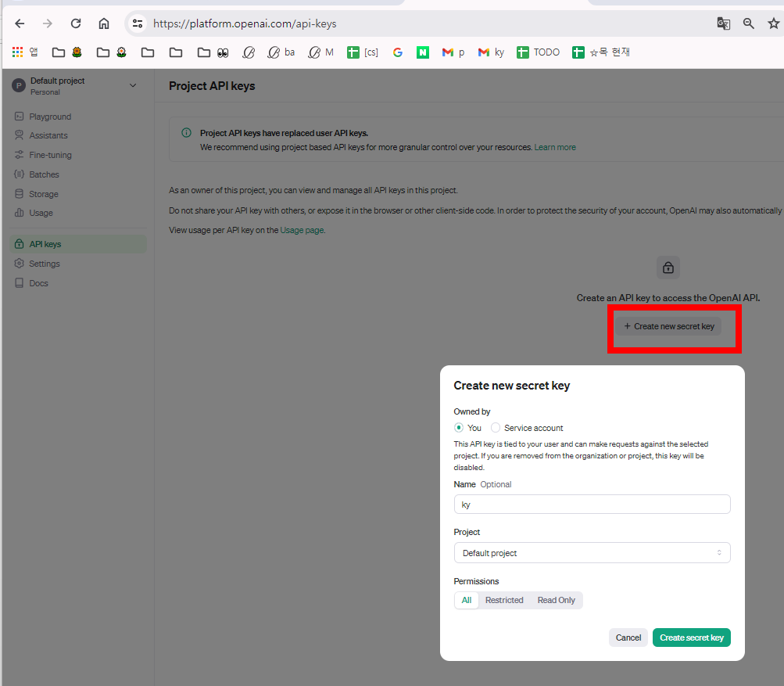The image size is (784, 686).
Task: Open the eyes emoji bookmark folder
Action: [x=213, y=52]
